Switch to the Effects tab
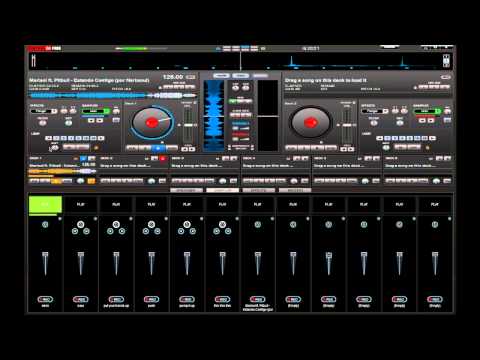Screen dimensions: 480x360 point(259,190)
